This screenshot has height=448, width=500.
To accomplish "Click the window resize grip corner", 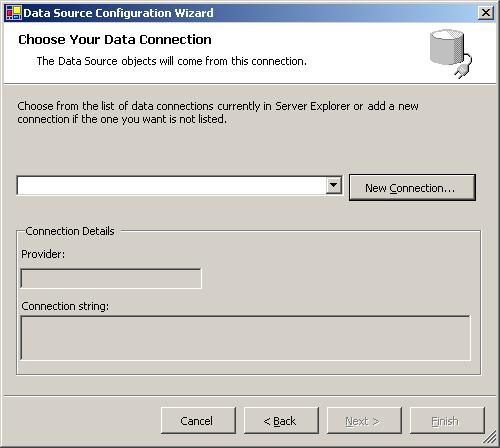I will pos(490,438).
